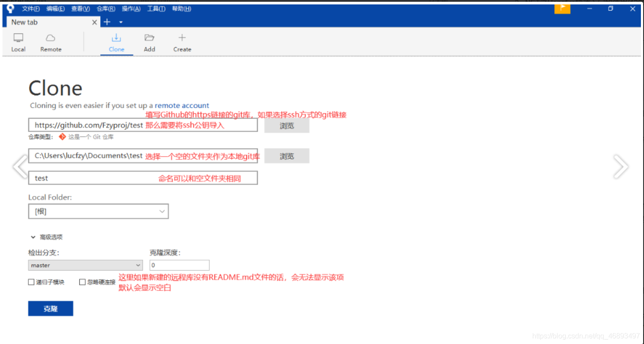
Task: Enable the 递归子模块 checkbox
Action: pyautogui.click(x=31, y=282)
